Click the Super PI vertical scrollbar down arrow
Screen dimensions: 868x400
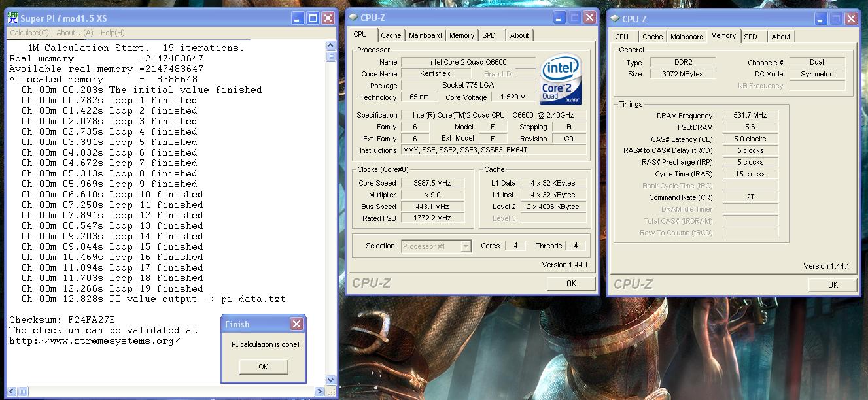tap(330, 380)
